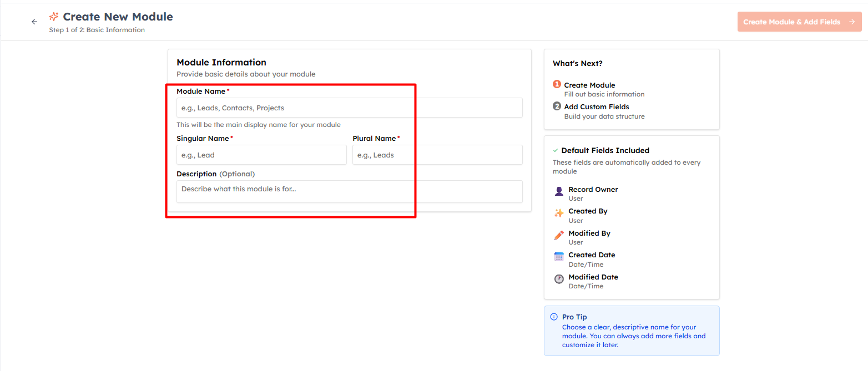
Task: Click into the Plural Name field
Action: click(437, 155)
